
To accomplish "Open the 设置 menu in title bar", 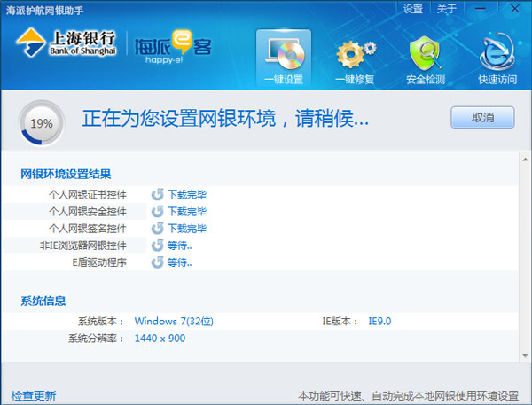I will (413, 9).
